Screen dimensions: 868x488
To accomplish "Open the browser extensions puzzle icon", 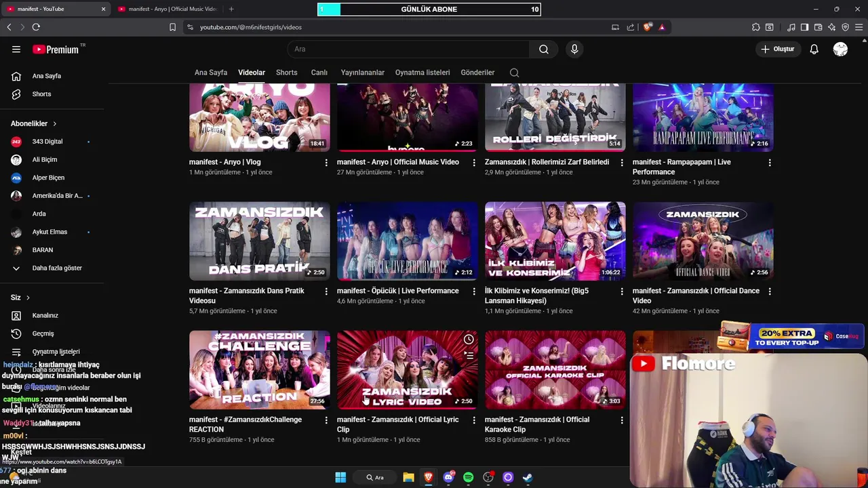I will tap(756, 27).
